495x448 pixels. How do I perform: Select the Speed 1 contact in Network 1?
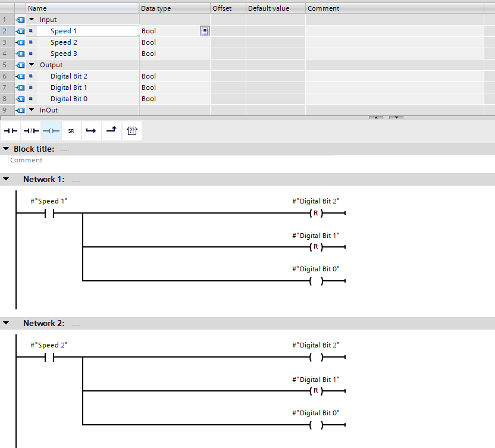click(x=49, y=214)
